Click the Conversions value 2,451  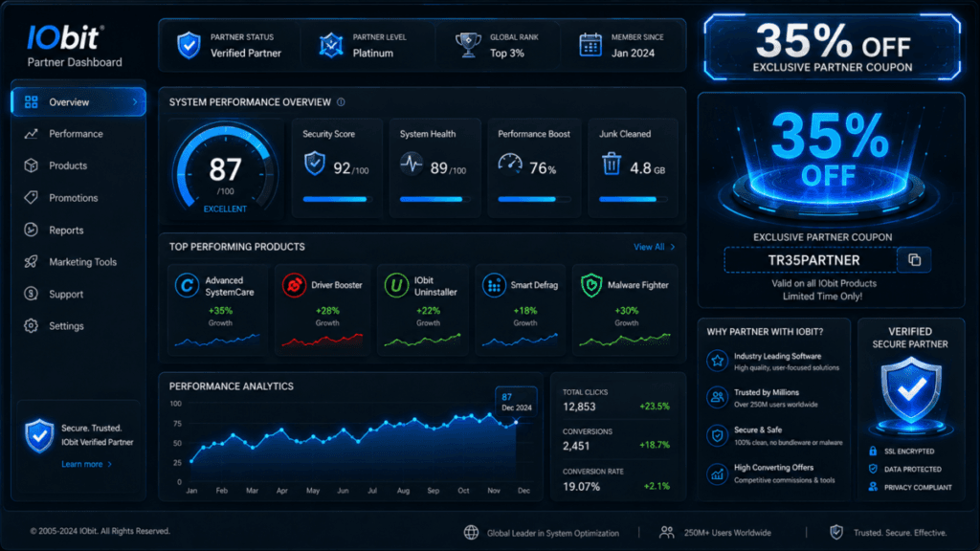575,446
